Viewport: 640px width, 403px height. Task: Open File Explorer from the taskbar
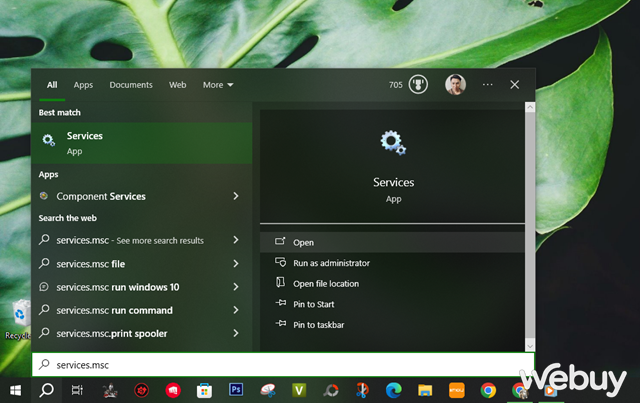click(425, 391)
